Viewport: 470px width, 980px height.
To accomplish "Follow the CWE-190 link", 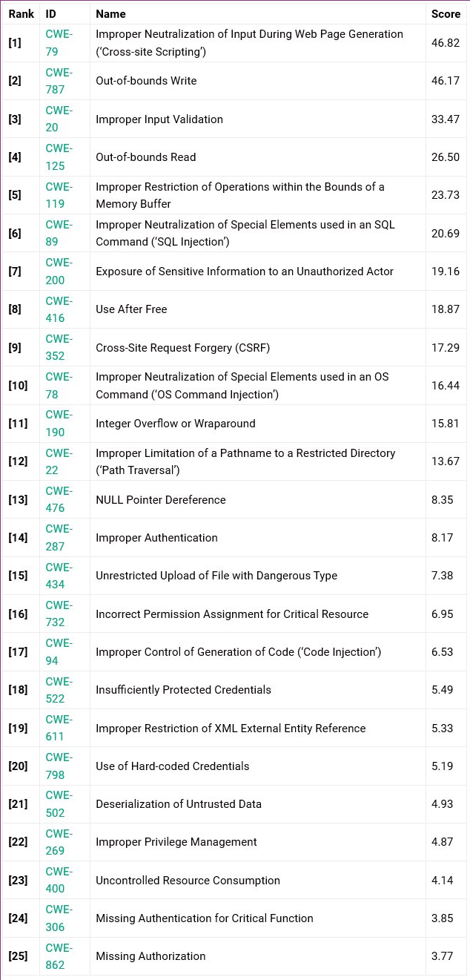I will tap(59, 424).
